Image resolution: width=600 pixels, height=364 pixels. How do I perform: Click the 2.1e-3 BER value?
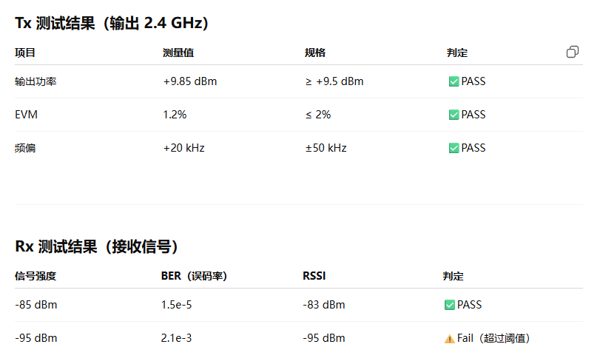coord(176,338)
